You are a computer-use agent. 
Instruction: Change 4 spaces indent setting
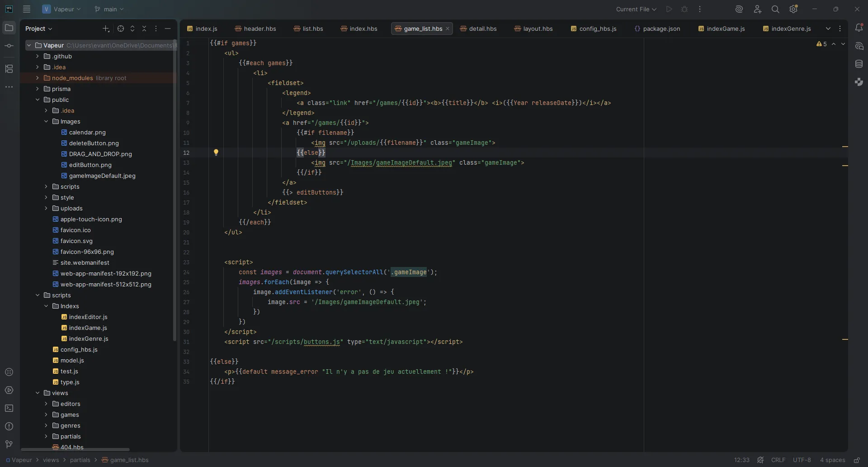[x=833, y=460]
